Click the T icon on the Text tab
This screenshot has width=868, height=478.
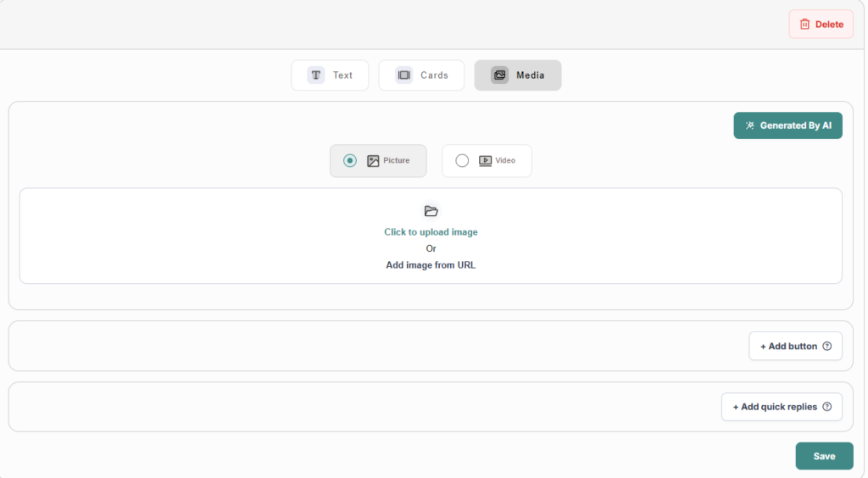click(x=316, y=75)
